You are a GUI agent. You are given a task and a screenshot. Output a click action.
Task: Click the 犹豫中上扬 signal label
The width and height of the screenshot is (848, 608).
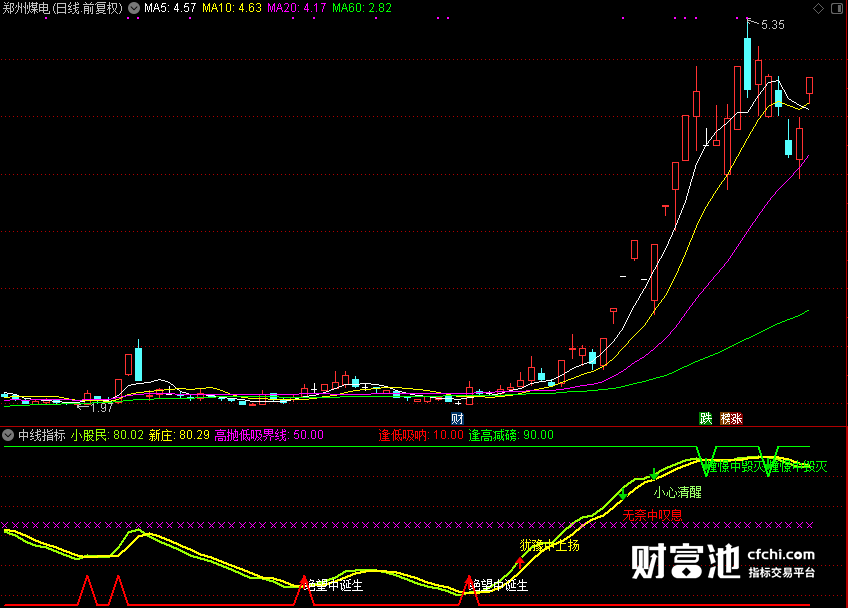549,545
